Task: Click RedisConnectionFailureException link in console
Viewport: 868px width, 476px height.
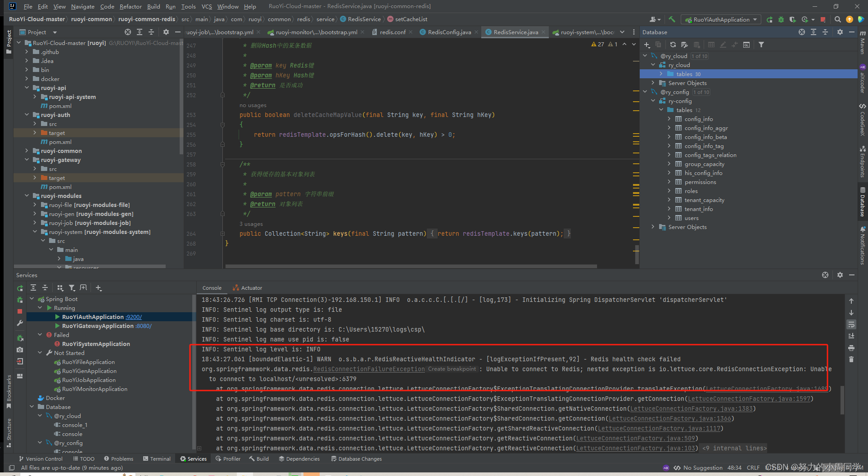Action: 369,369
